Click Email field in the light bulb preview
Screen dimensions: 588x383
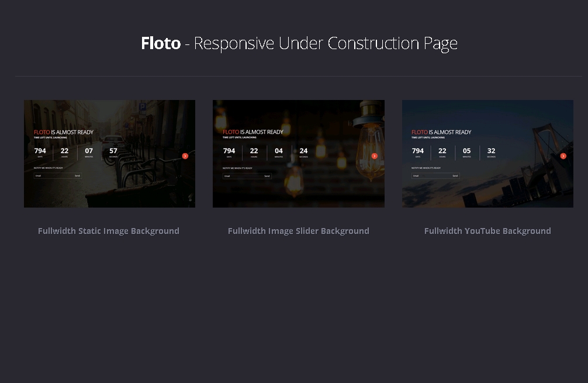[x=242, y=176]
